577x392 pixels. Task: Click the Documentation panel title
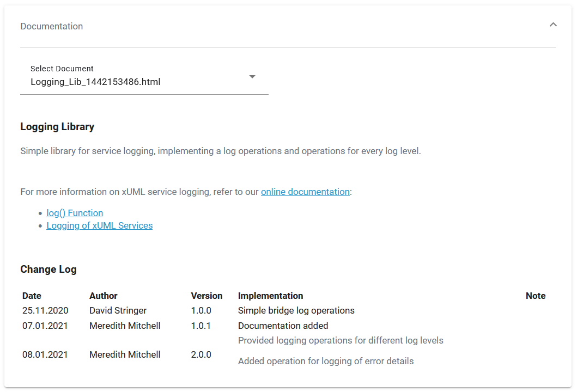coord(51,26)
